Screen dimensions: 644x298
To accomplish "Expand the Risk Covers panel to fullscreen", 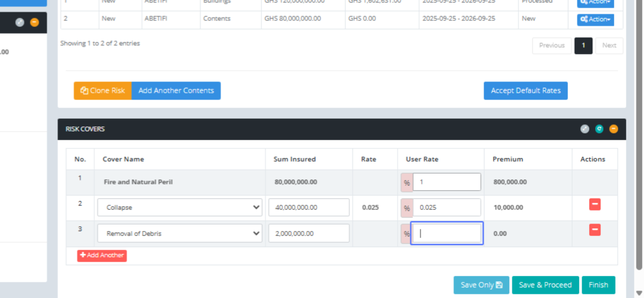I will click(585, 129).
